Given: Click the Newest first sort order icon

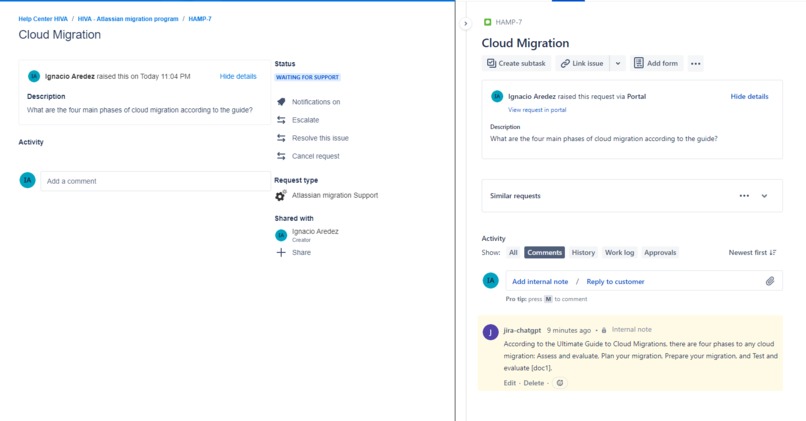Looking at the screenshot, I should click(x=773, y=252).
